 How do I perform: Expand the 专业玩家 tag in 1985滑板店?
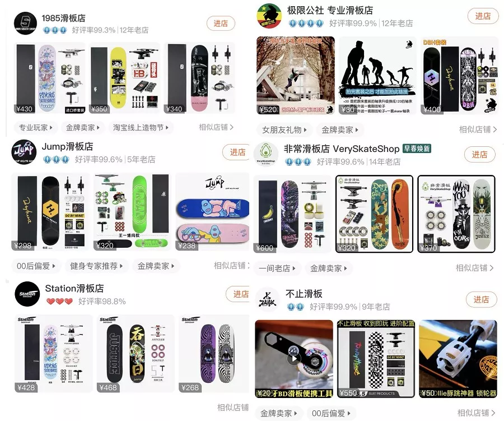tap(36, 127)
